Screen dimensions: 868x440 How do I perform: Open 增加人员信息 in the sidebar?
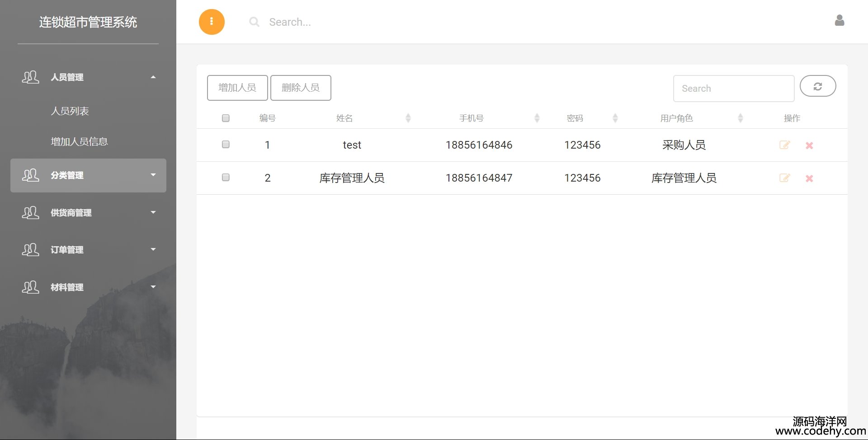click(x=80, y=142)
